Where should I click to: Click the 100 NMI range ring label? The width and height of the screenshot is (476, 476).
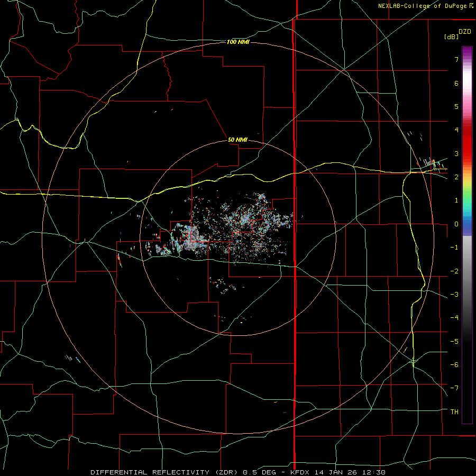click(238, 42)
